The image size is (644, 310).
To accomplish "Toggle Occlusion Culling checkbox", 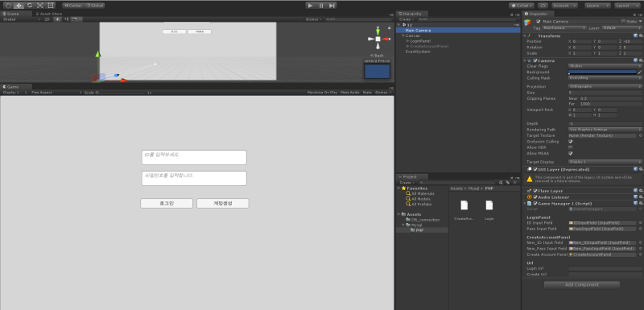I will click(571, 141).
